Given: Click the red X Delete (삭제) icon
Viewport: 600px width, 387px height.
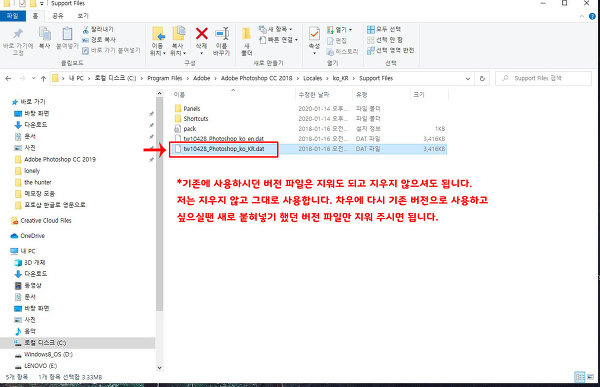Looking at the screenshot, I should click(x=202, y=34).
